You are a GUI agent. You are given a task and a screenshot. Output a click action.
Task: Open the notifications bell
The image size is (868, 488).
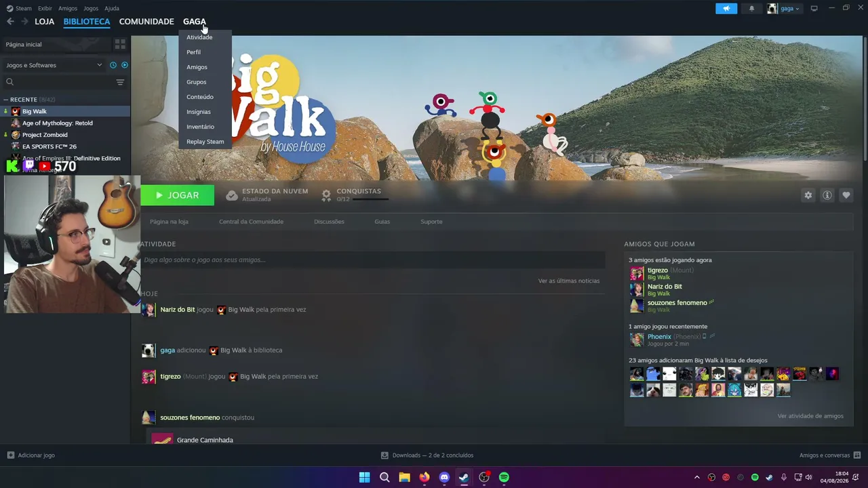pos(751,9)
